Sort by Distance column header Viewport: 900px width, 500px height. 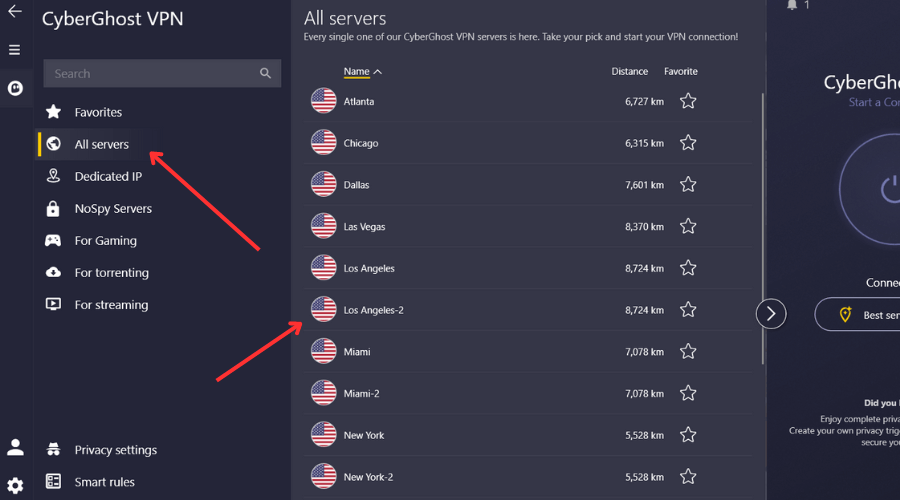(x=630, y=71)
